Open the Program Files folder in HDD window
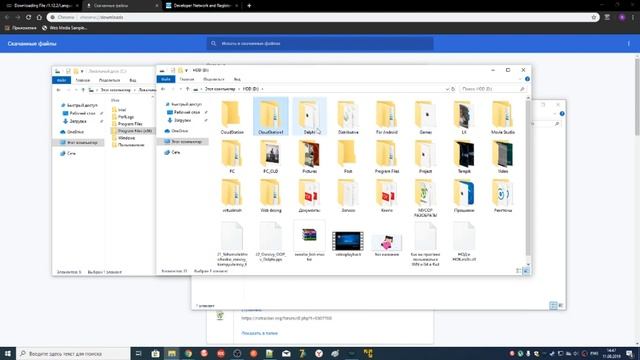This screenshot has width=640, height=360. [x=387, y=156]
